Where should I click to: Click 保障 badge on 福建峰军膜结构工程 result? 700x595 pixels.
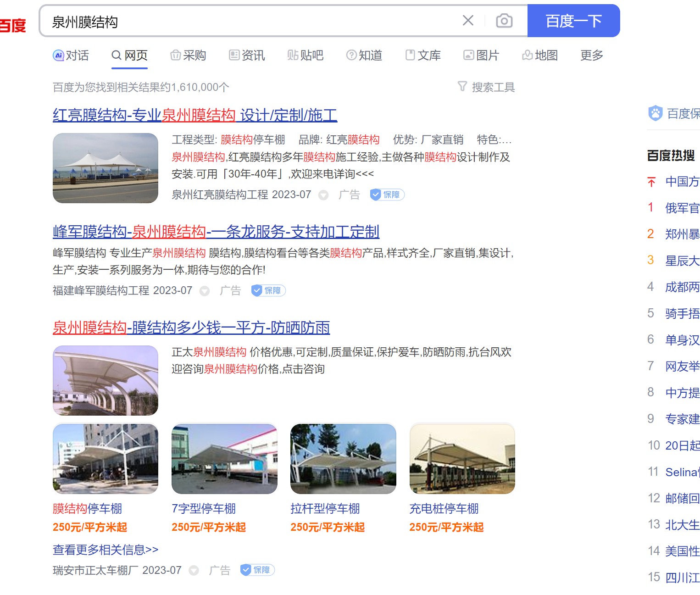pos(268,290)
